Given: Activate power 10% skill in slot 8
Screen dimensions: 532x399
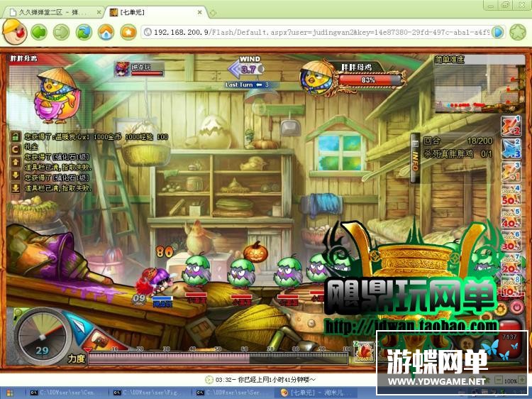Looking at the screenshot, I should [x=511, y=286].
